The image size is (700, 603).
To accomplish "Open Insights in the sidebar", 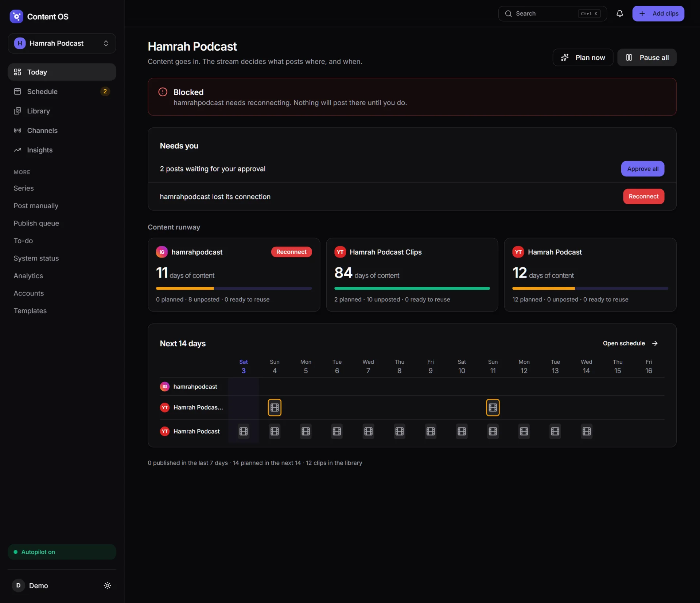I will coord(62,150).
